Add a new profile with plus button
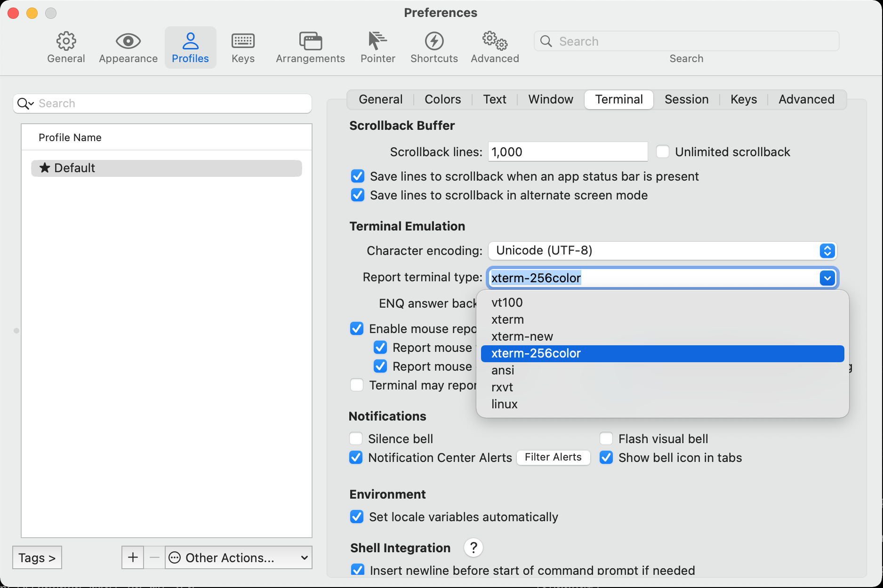Viewport: 883px width, 588px height. [x=133, y=557]
